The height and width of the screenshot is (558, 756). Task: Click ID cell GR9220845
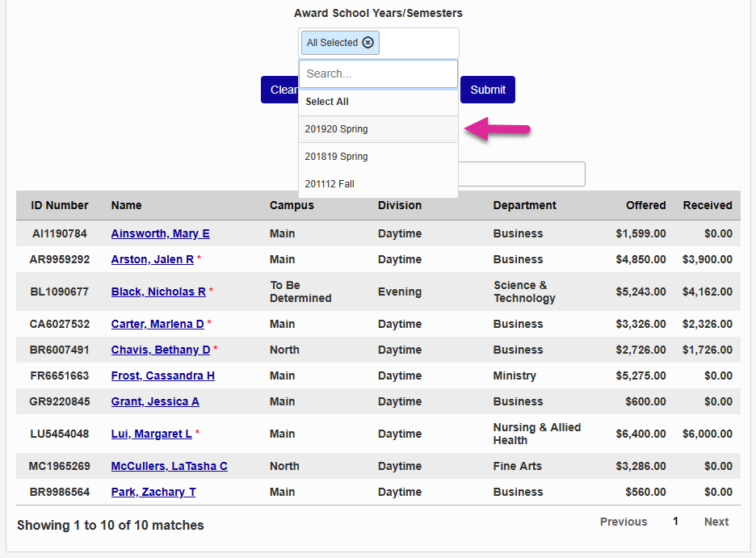point(59,401)
